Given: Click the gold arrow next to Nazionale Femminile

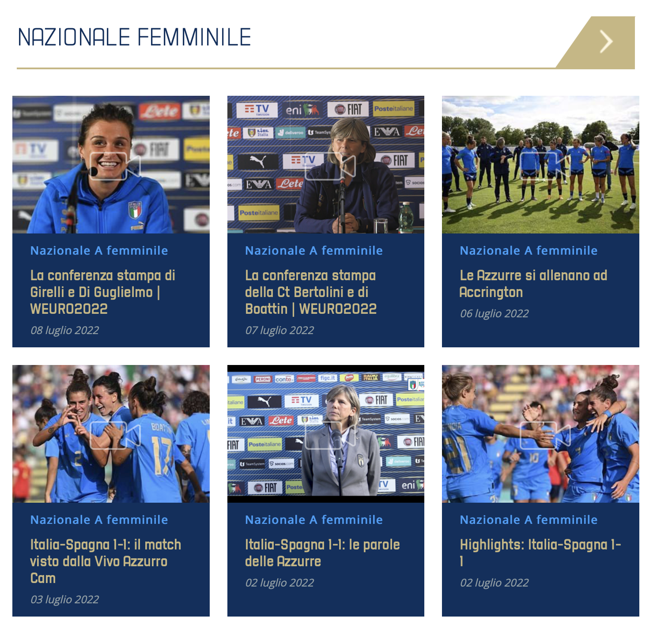Looking at the screenshot, I should coord(606,42).
